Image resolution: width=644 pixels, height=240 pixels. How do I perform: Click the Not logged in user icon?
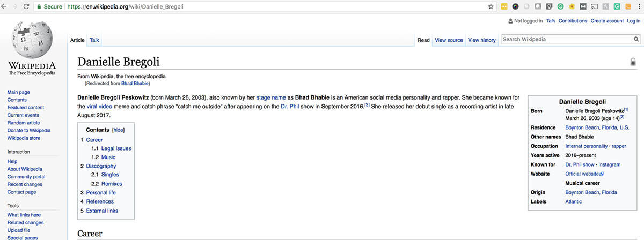pyautogui.click(x=510, y=21)
